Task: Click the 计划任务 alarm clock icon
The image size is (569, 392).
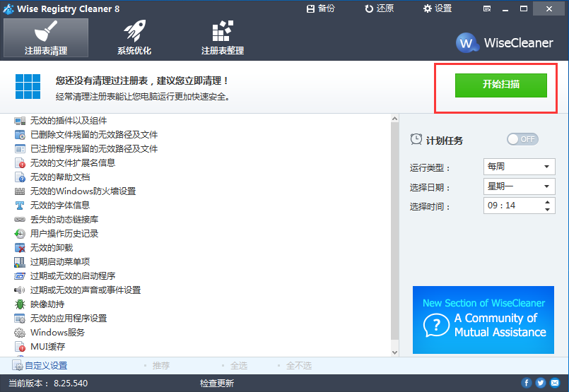Action: 416,139
